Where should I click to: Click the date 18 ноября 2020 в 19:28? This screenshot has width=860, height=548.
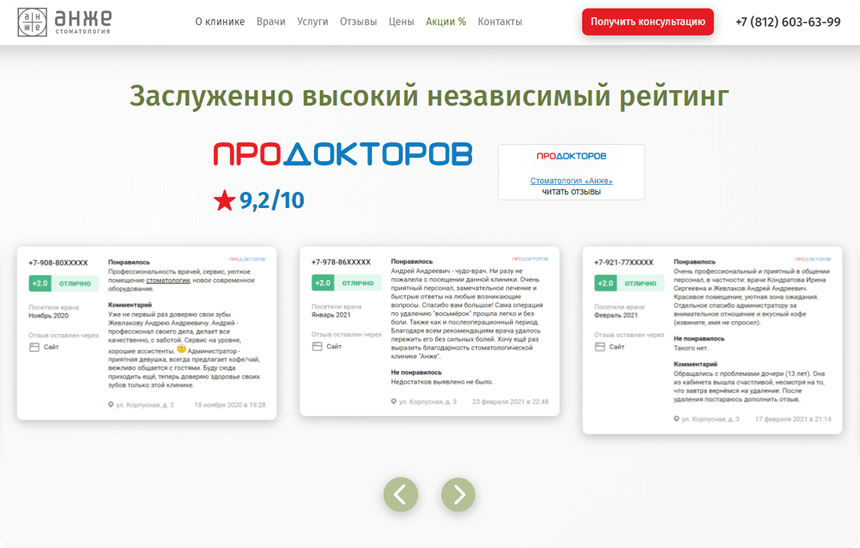(230, 405)
